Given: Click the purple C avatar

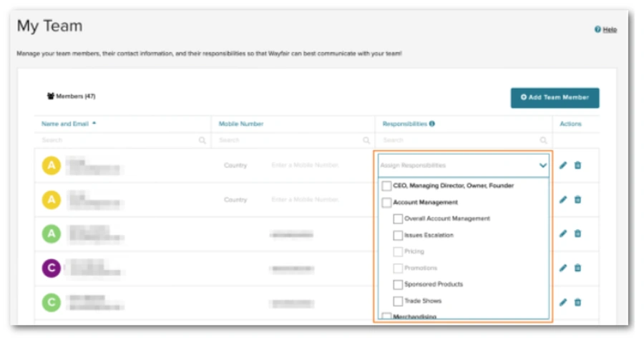Looking at the screenshot, I should point(52,268).
